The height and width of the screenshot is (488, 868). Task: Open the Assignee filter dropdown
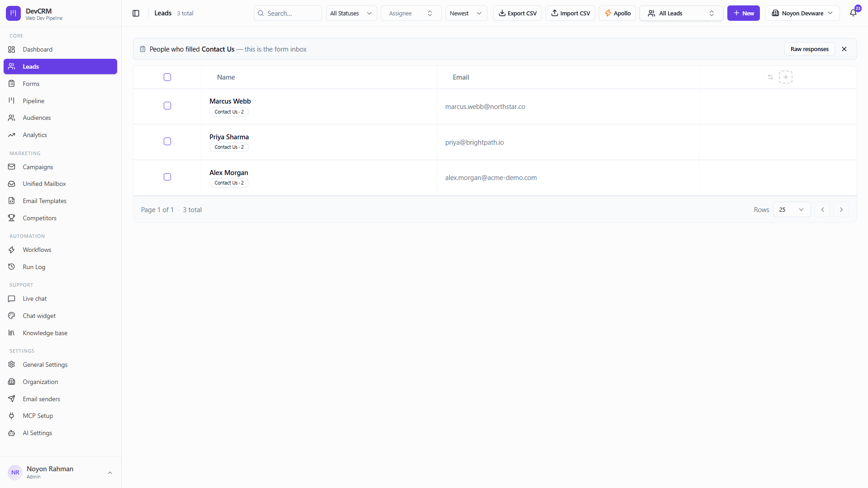[x=411, y=13]
